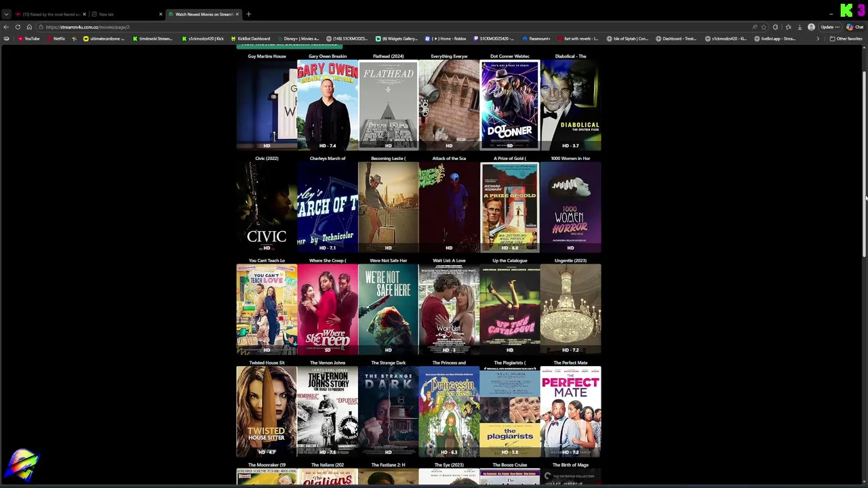Open the 'Other favorites' folder
The image size is (868, 488).
click(x=846, y=39)
